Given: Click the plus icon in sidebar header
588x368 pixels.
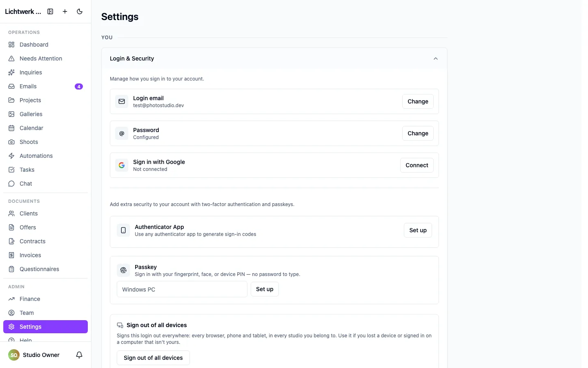Looking at the screenshot, I should pyautogui.click(x=65, y=11).
